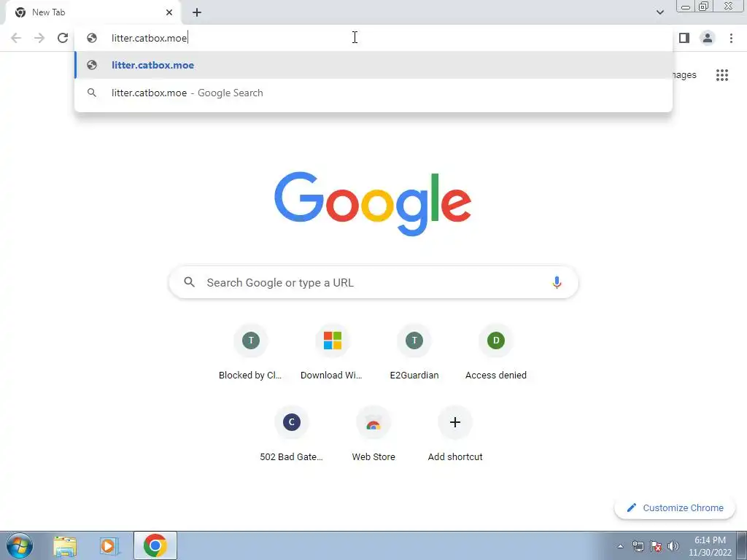Open the taskbar clock showing 6:14 PM
The width and height of the screenshot is (747, 560).
coord(710,546)
